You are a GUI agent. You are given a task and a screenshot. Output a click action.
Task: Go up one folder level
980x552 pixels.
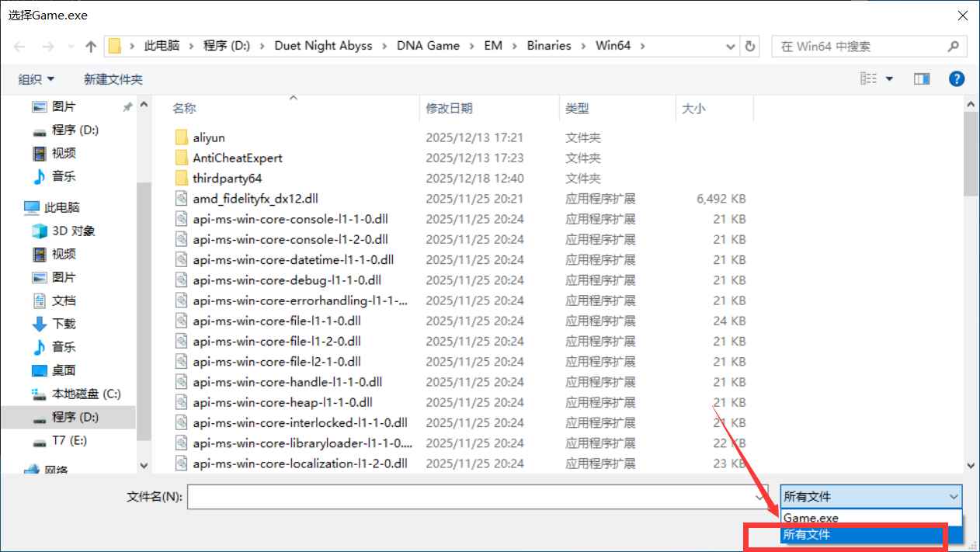point(91,46)
